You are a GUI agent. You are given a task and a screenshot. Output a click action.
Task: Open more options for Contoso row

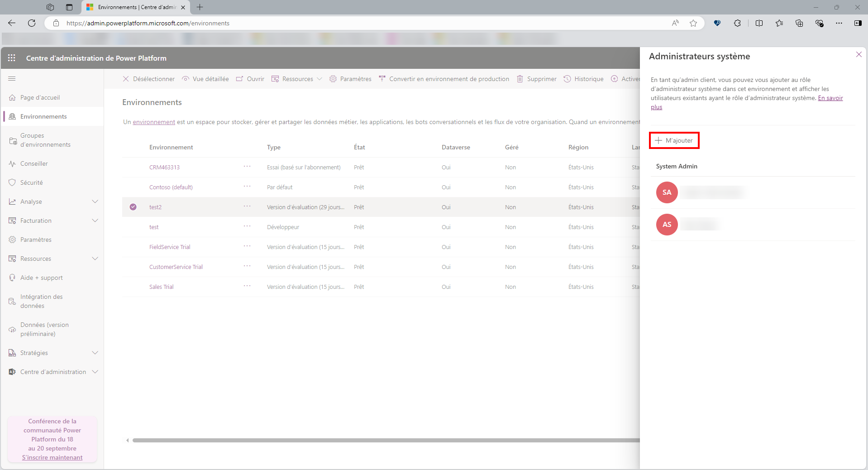[247, 186]
